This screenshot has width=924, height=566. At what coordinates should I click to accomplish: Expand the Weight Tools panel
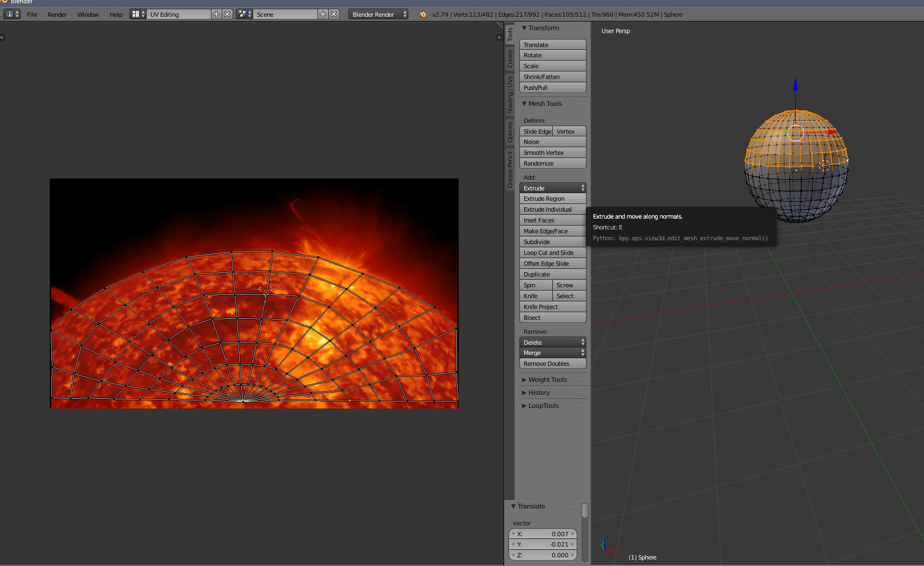point(524,380)
